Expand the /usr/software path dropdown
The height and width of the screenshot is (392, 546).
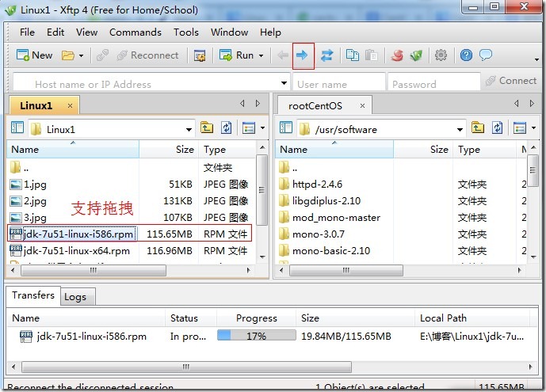pos(460,129)
